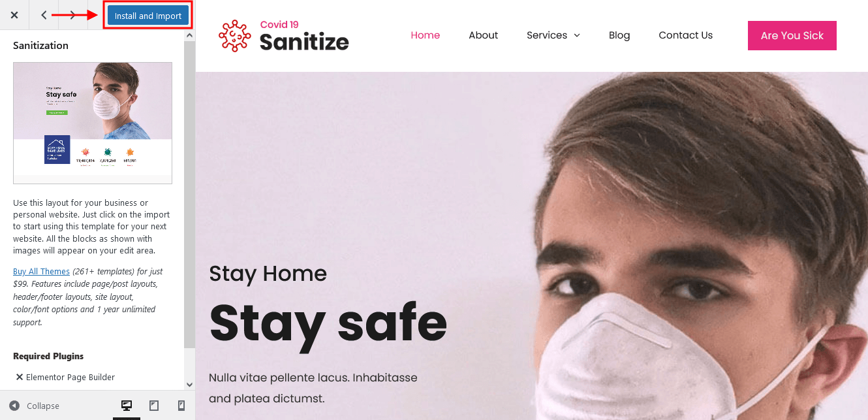Image resolution: width=868 pixels, height=420 pixels.
Task: Expand the Services dropdown menu
Action: coord(553,35)
